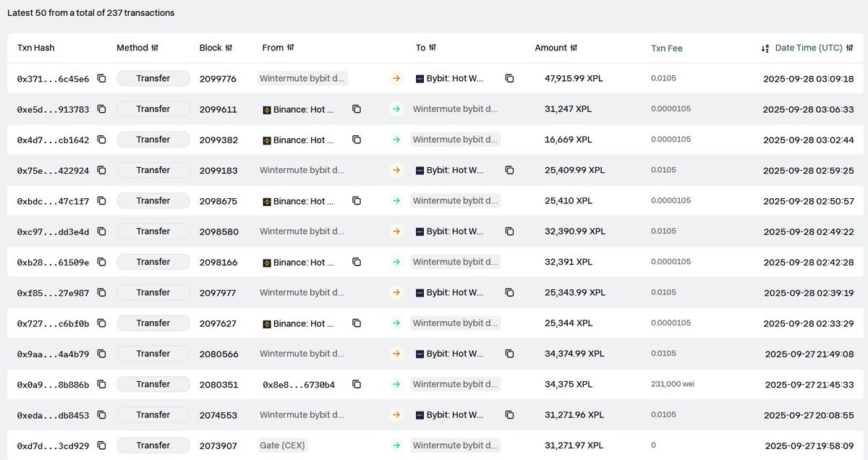This screenshot has height=460, width=868.
Task: Select amount 16,669 XPL
Action: [x=568, y=140]
